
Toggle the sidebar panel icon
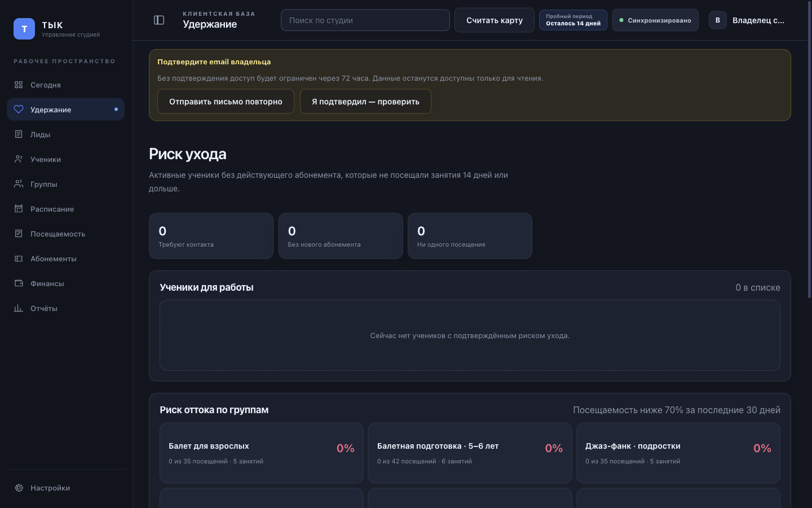pyautogui.click(x=159, y=20)
